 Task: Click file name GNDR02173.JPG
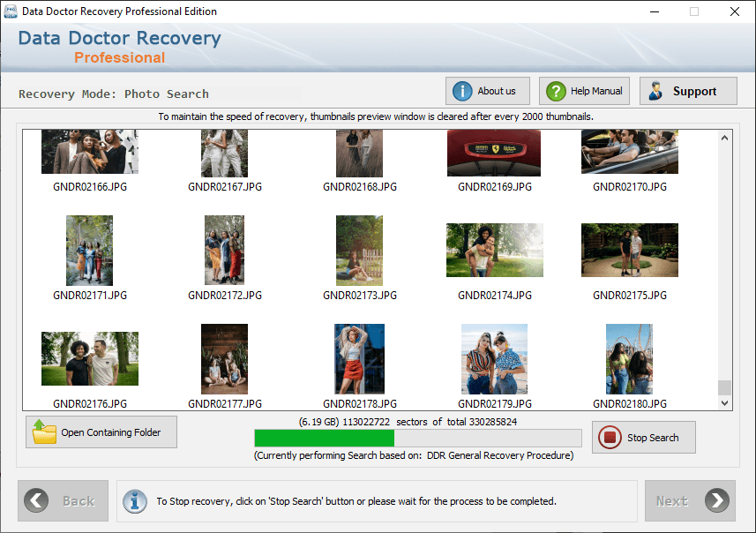(x=360, y=296)
